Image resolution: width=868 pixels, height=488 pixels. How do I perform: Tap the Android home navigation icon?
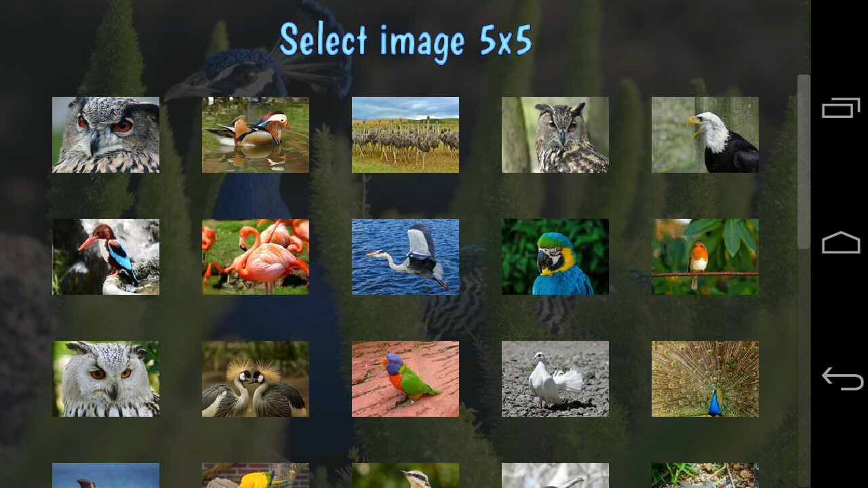[x=841, y=243]
